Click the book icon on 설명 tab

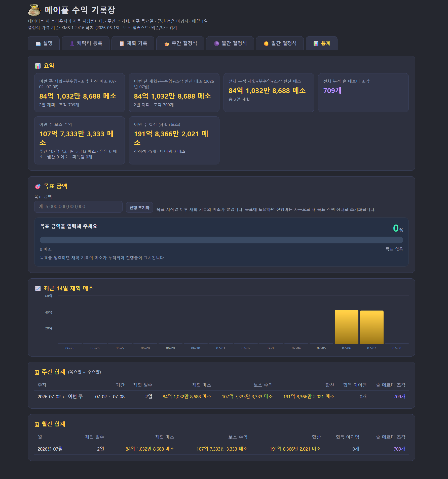[38, 44]
